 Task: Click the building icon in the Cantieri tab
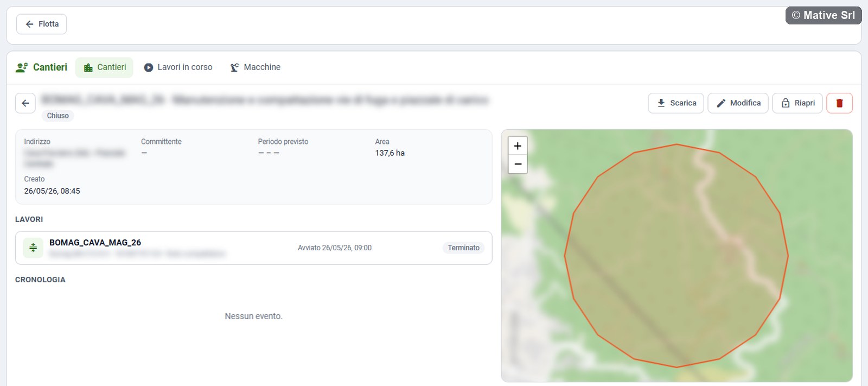point(88,67)
